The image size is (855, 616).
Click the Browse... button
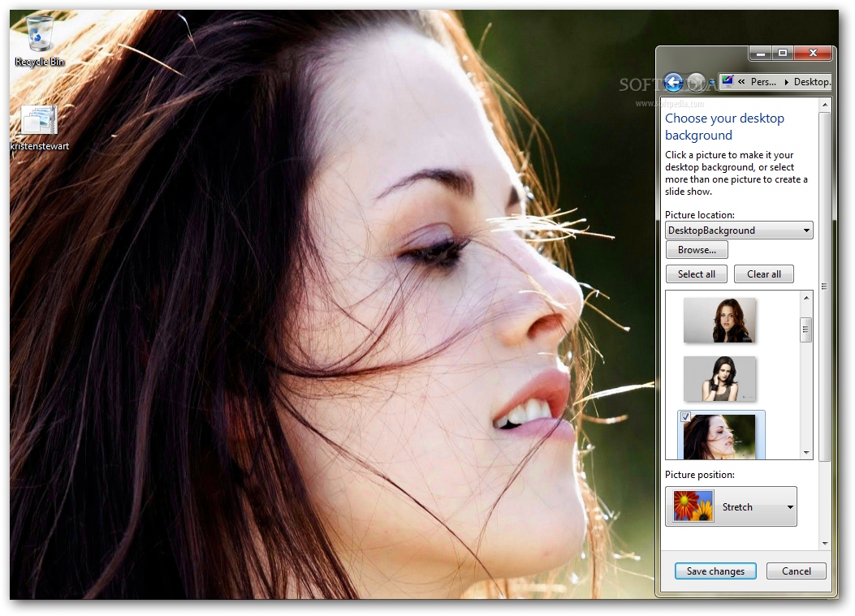click(x=697, y=250)
